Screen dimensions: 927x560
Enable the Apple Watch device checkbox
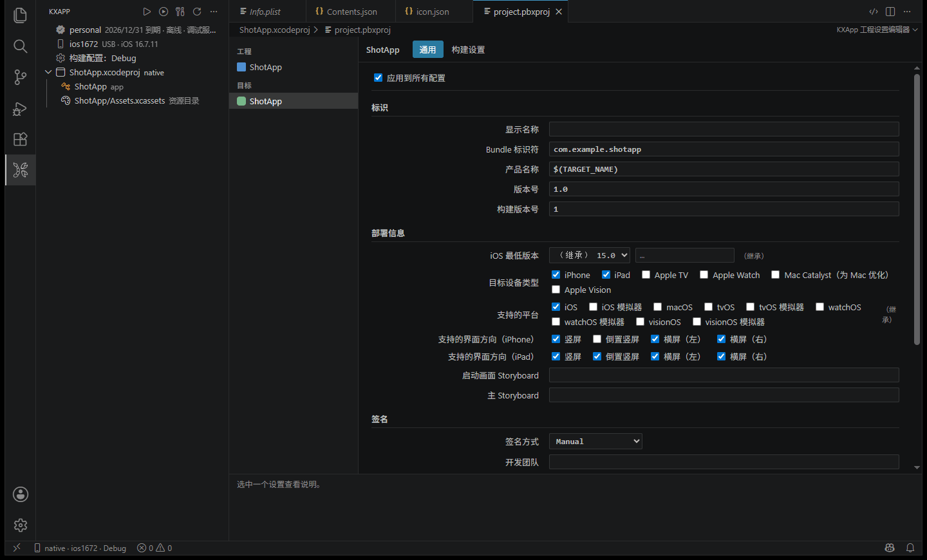click(704, 275)
